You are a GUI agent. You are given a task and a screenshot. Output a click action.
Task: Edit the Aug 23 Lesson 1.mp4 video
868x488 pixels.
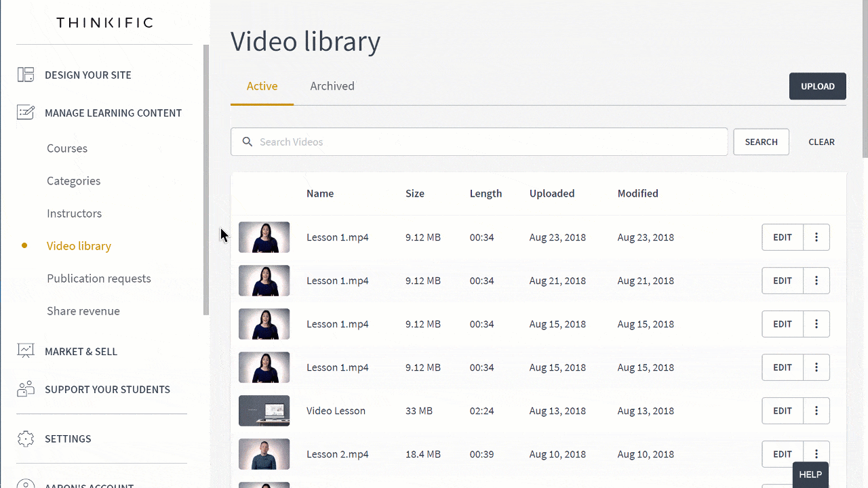point(783,237)
